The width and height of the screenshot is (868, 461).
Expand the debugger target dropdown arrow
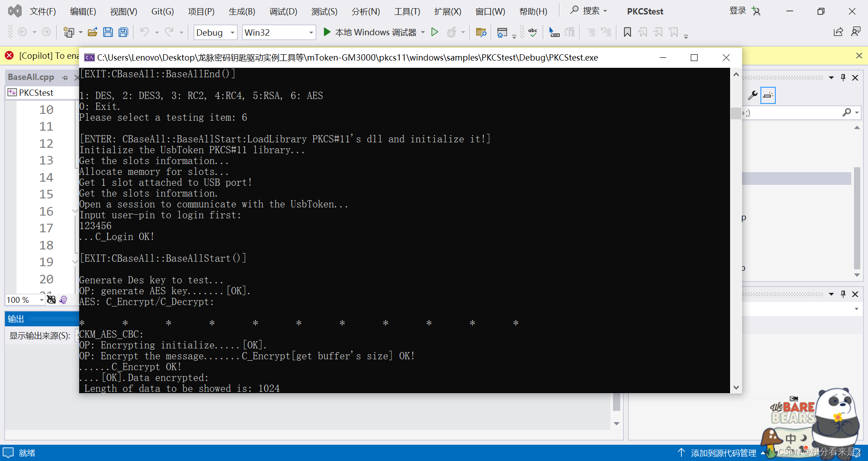point(423,33)
